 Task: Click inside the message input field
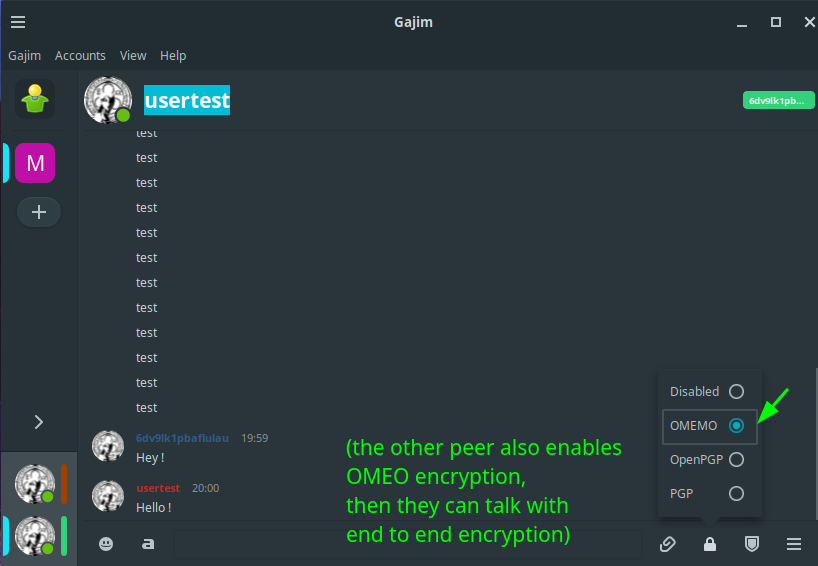tap(407, 544)
